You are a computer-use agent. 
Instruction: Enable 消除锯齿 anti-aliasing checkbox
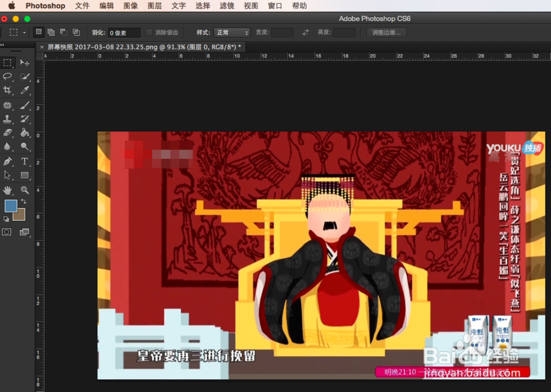coord(149,32)
